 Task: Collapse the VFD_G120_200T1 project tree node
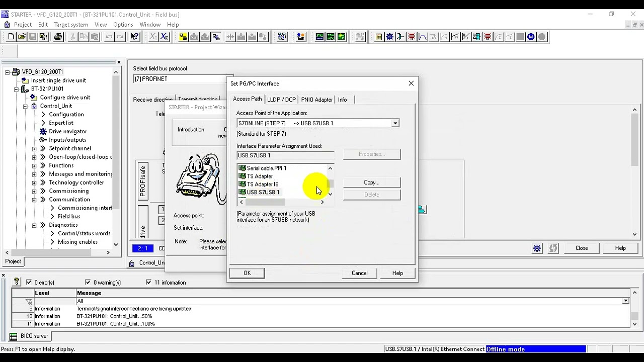(x=8, y=72)
